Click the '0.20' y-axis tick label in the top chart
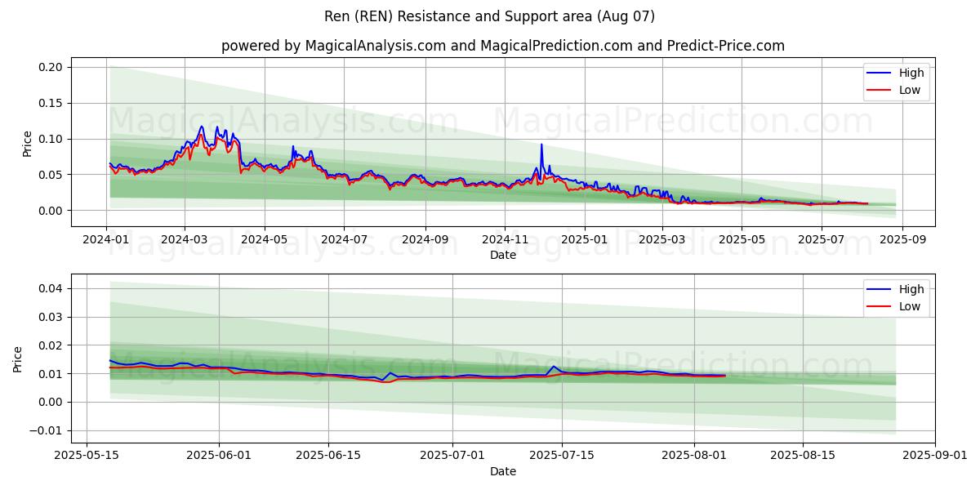Image resolution: width=980 pixels, height=490 pixels. click(51, 67)
